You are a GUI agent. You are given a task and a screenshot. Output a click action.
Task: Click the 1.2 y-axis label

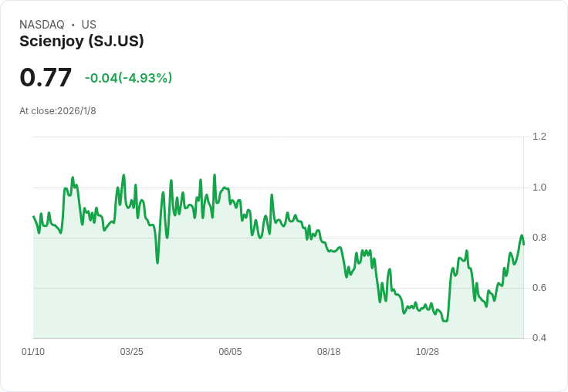539,137
